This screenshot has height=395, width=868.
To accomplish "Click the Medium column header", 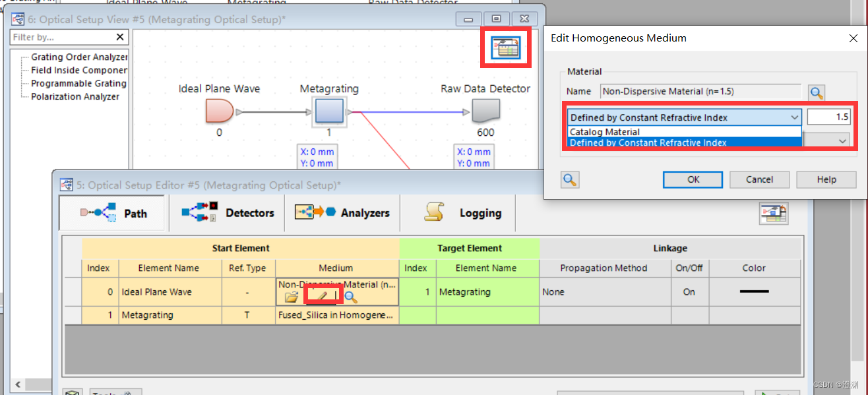I will pos(336,268).
